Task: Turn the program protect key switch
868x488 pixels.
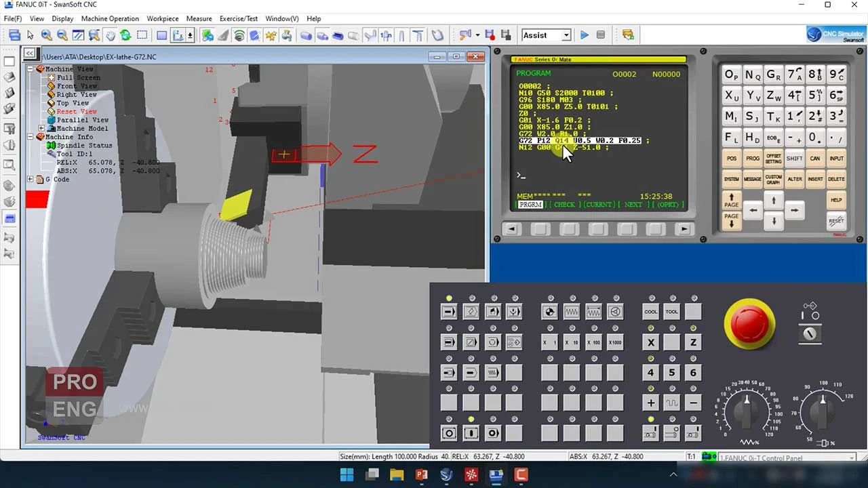Action: tap(809, 333)
